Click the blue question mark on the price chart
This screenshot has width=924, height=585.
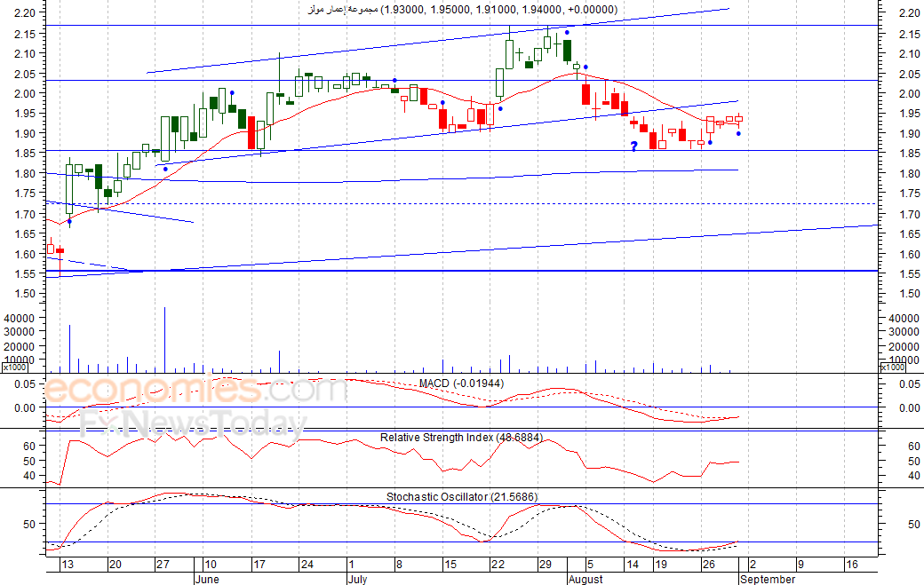tap(634, 146)
